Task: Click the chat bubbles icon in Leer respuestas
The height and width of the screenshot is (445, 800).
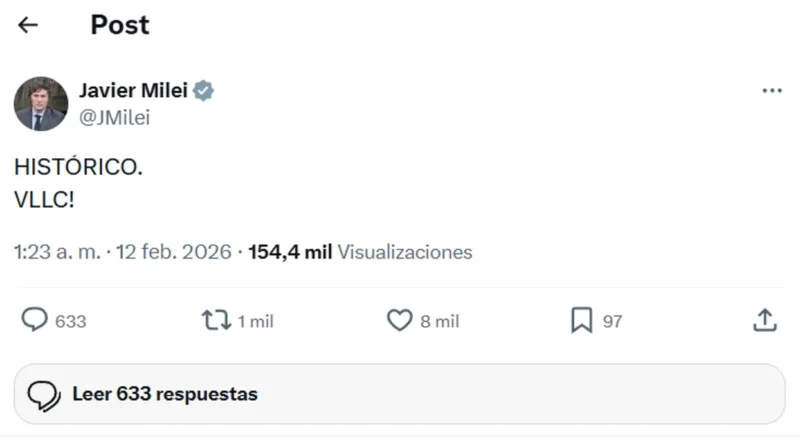Action: tap(44, 395)
